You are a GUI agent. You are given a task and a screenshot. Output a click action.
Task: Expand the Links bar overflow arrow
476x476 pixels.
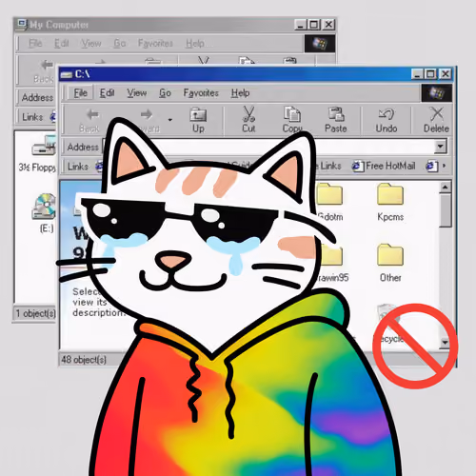click(444, 166)
